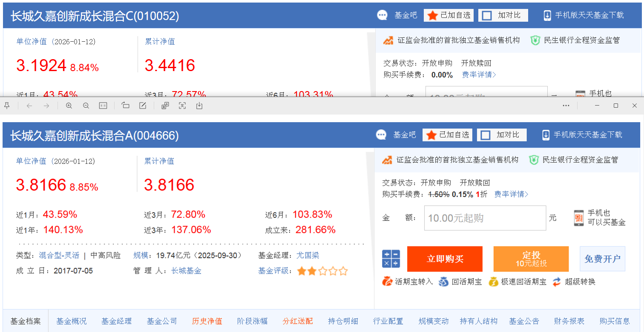
Task: Save the image with the download icon
Action: [x=199, y=106]
